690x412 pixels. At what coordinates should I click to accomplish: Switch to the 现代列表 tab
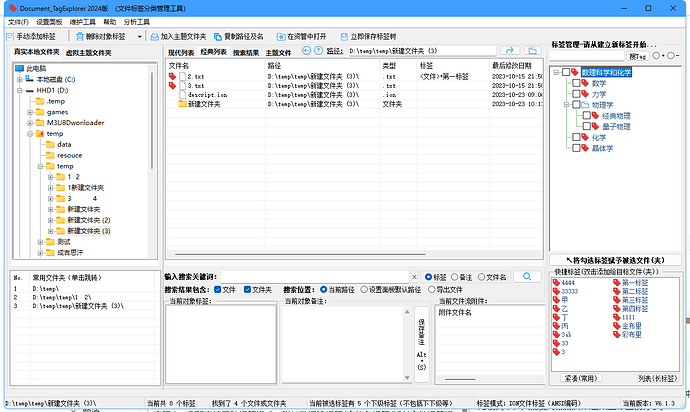(181, 52)
